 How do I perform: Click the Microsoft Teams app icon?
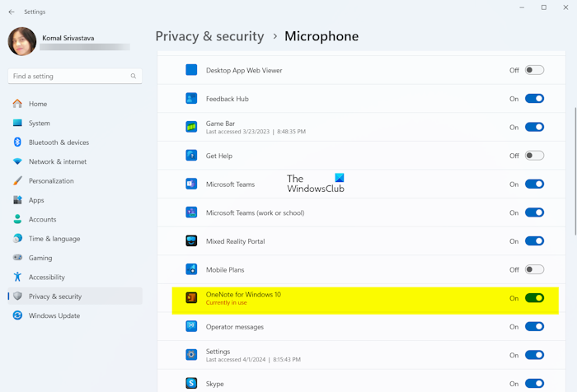[191, 184]
